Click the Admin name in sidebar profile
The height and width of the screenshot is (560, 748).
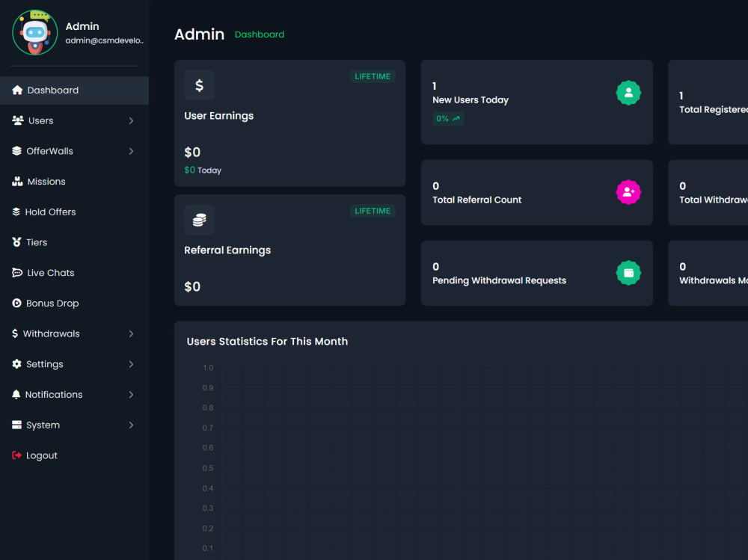82,26
